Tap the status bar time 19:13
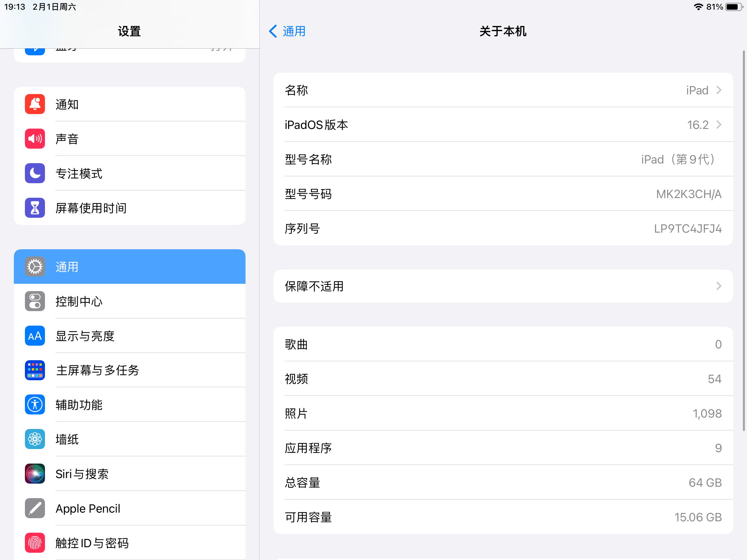The height and width of the screenshot is (560, 747). [15, 7]
